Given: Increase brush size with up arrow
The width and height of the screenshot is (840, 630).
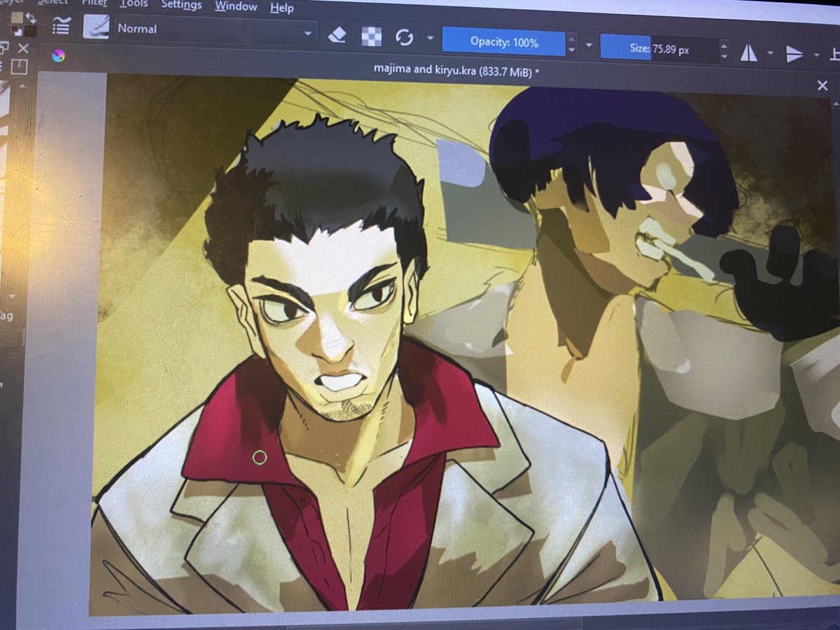Looking at the screenshot, I should click(724, 45).
